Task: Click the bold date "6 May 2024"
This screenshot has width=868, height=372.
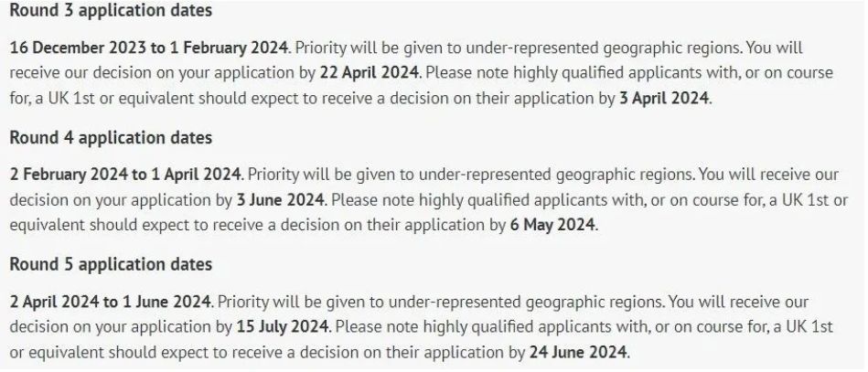Action: [552, 226]
